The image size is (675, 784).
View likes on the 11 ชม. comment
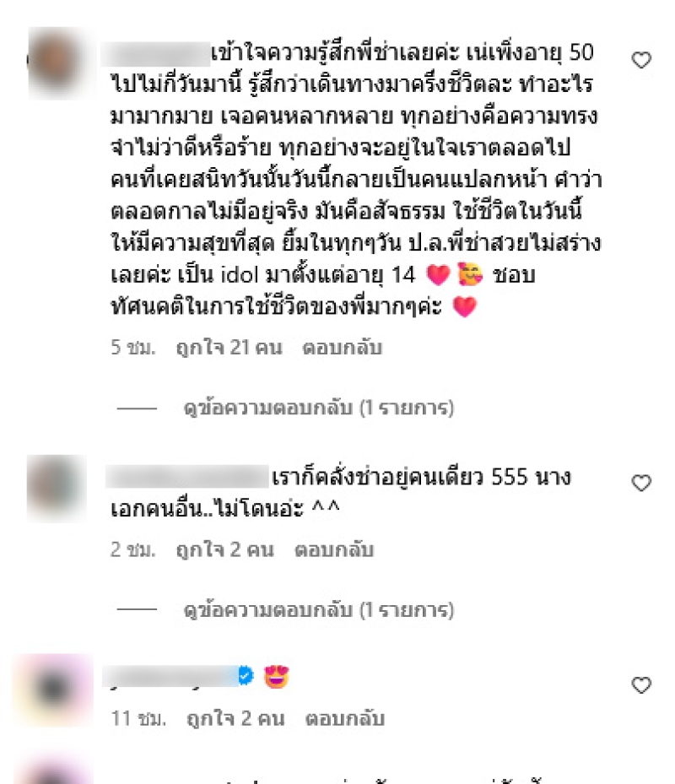pyautogui.click(x=235, y=718)
